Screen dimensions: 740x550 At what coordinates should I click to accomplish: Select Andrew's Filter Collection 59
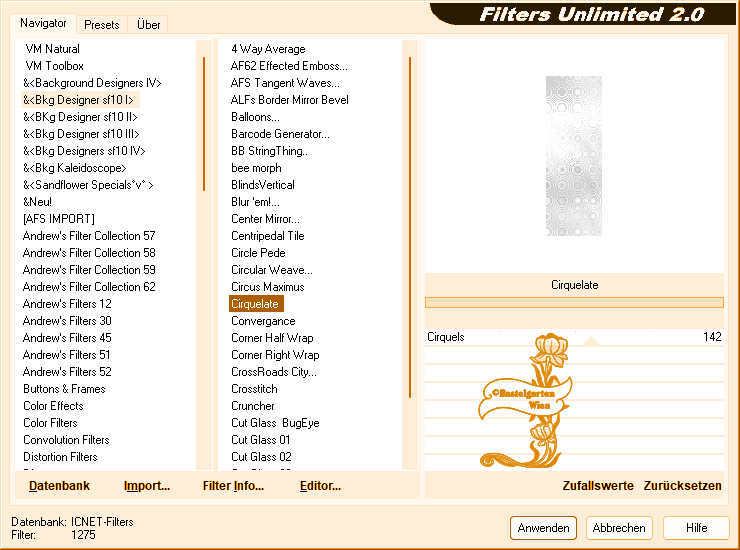coord(89,270)
